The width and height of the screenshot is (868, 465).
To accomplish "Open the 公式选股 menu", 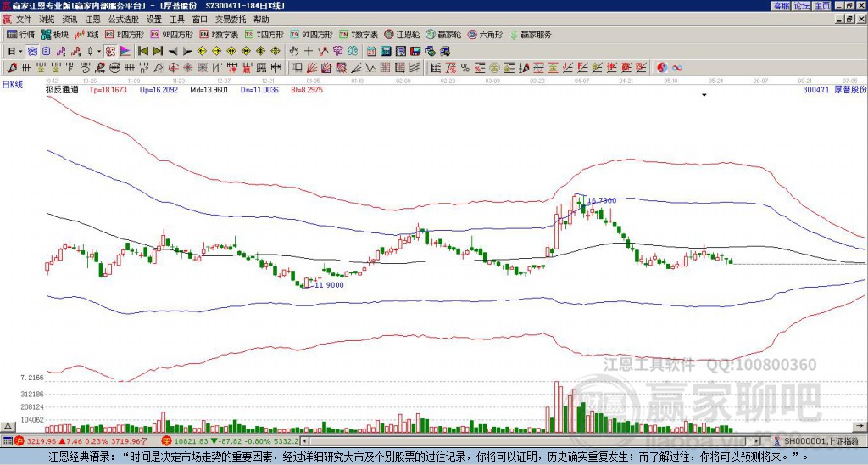I will [x=123, y=19].
